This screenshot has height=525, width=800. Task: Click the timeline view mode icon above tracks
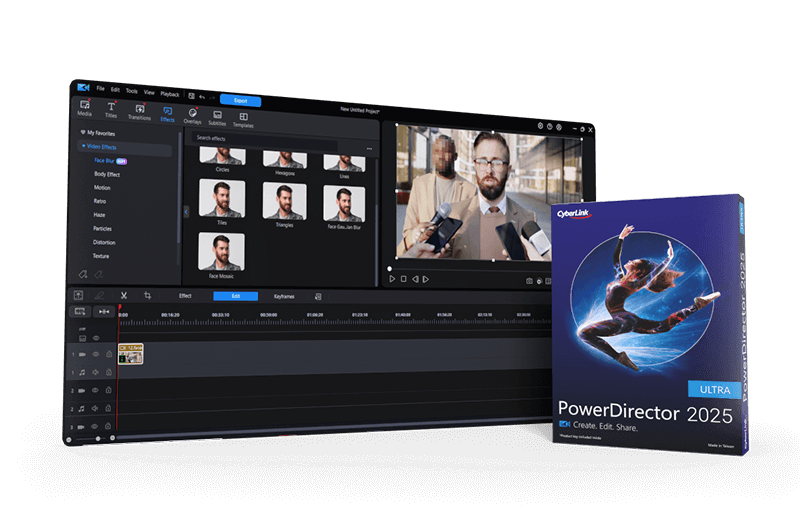pyautogui.click(x=80, y=311)
